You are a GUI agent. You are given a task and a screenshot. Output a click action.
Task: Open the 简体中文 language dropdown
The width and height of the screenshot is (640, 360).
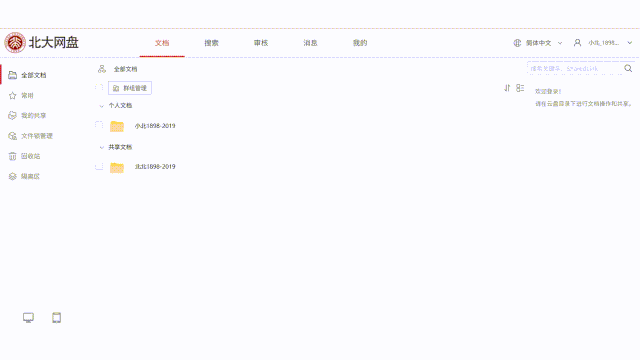click(538, 43)
